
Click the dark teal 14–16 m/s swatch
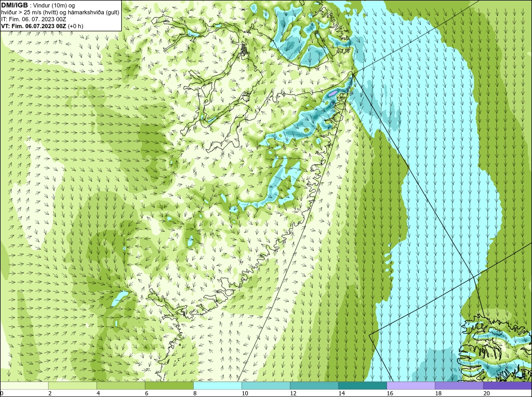click(362, 385)
